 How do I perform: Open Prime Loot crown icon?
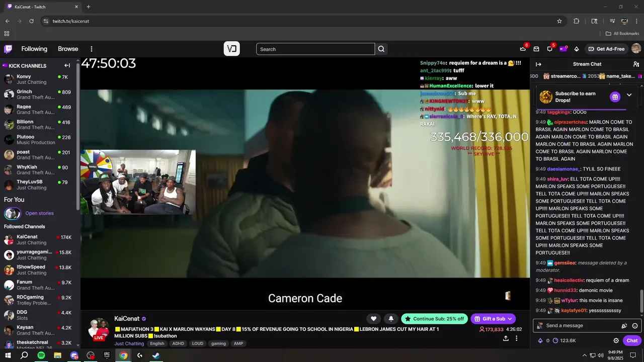pyautogui.click(x=523, y=49)
